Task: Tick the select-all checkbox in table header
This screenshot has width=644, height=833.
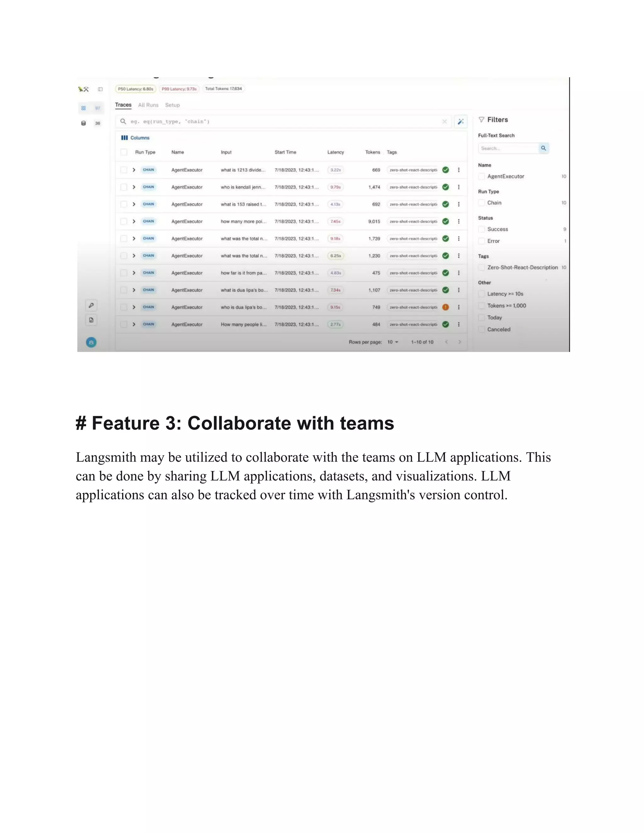Action: 124,152
